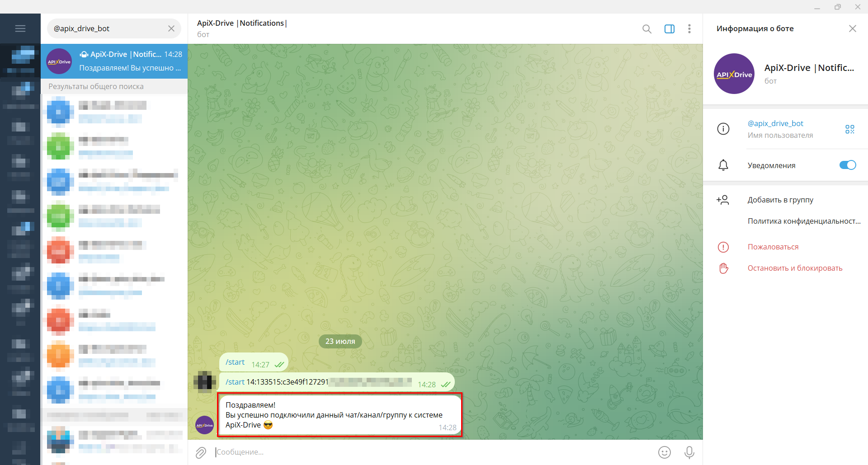Click the add-user icon beside Добавить в группу
868x465 pixels.
pos(723,200)
